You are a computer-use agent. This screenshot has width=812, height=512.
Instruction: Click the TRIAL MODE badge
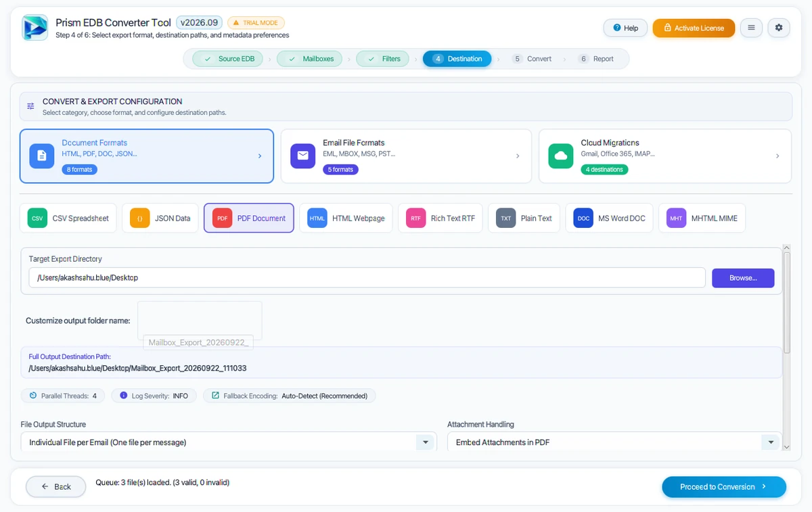pos(256,22)
